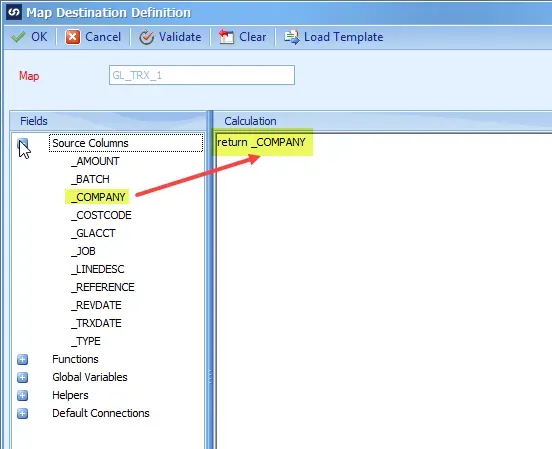
Task: Select the _TRXDATE field in tree
Action: tap(96, 323)
